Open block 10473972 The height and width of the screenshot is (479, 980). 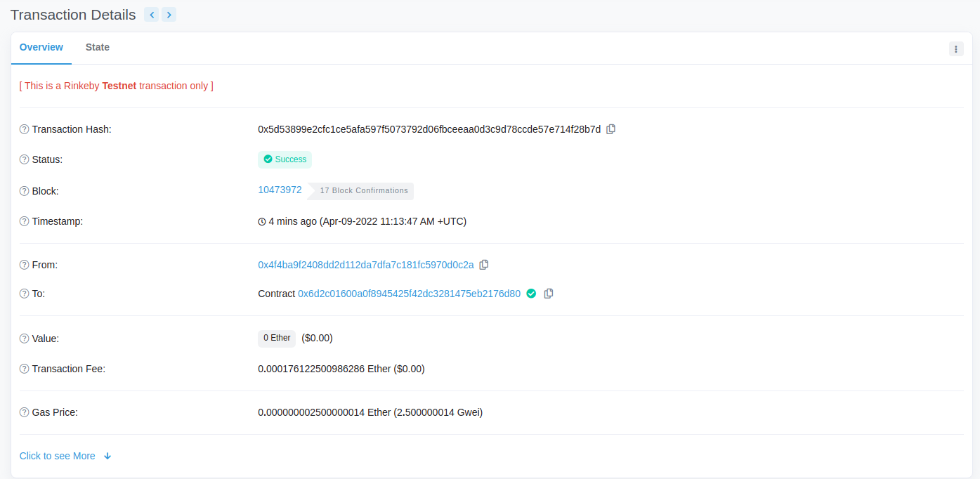pos(280,190)
